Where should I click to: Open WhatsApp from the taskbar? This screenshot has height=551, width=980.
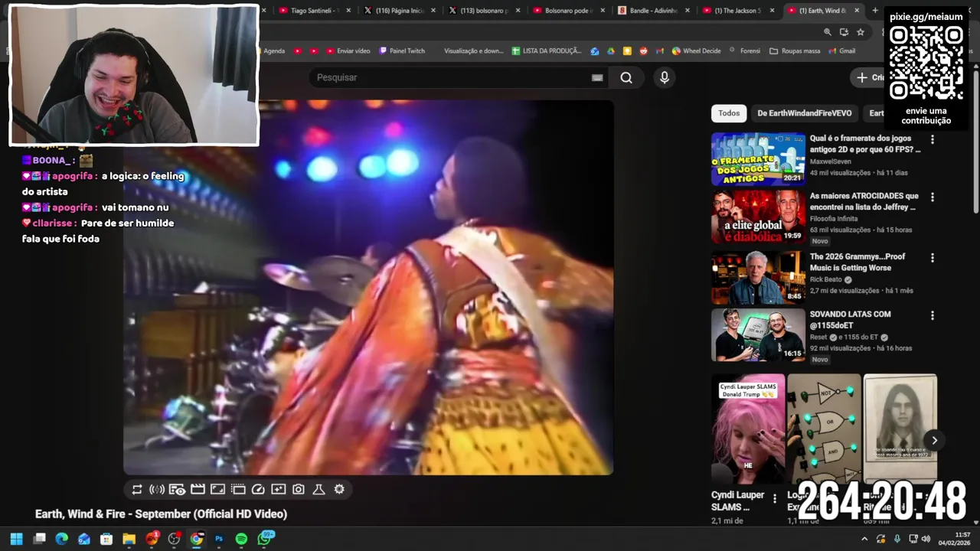coord(265,539)
